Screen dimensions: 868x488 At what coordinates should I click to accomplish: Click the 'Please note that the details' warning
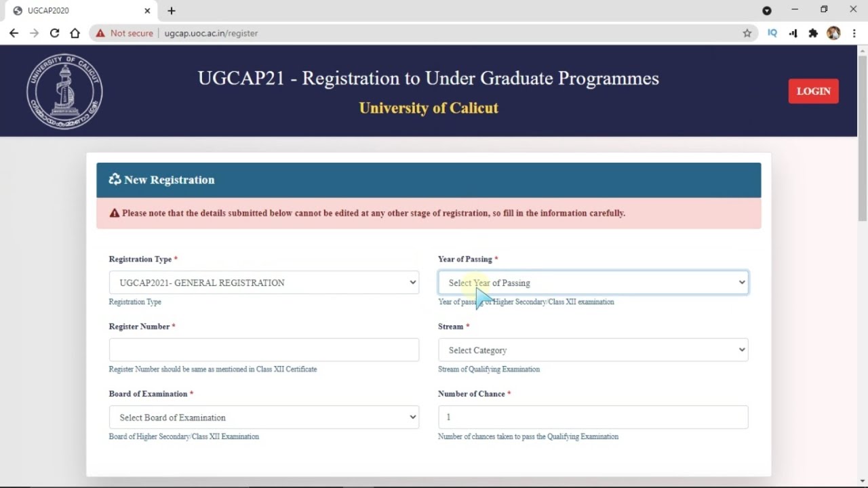[x=374, y=213]
